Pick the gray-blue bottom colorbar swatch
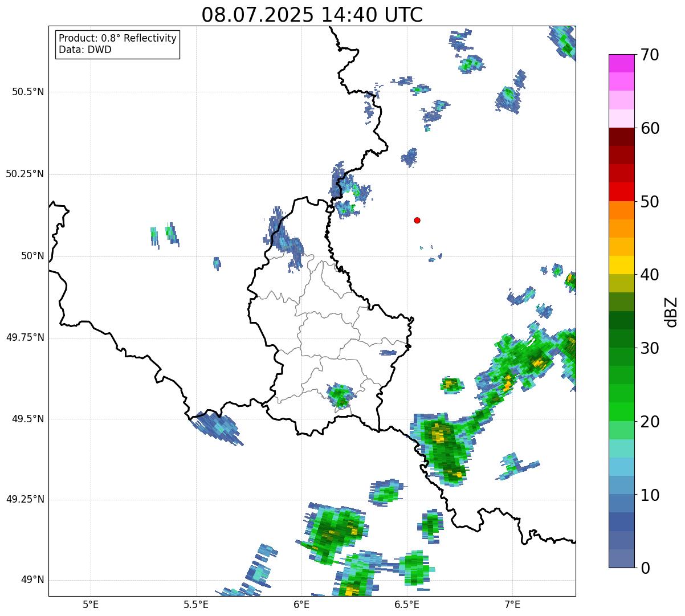The height and width of the screenshot is (616, 685). (622, 558)
